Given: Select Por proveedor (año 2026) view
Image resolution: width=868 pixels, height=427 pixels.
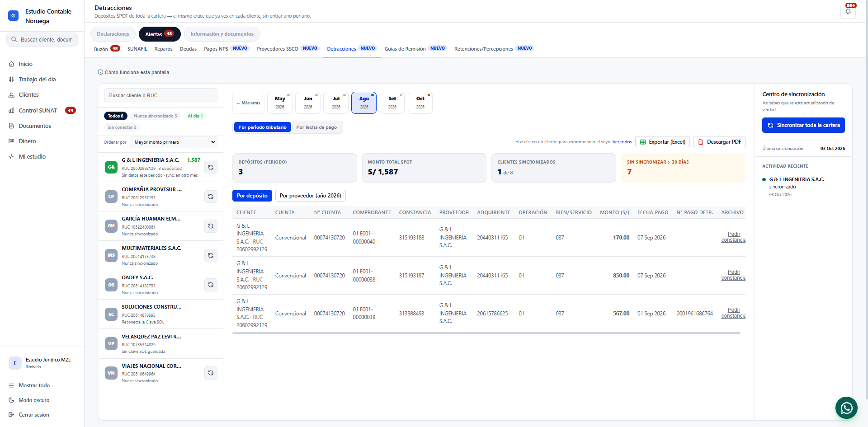Looking at the screenshot, I should pos(310,196).
